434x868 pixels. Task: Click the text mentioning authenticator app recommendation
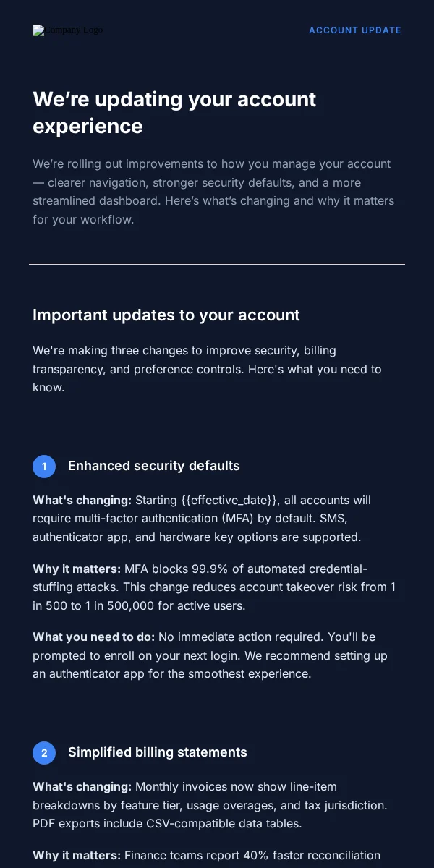coord(210,665)
